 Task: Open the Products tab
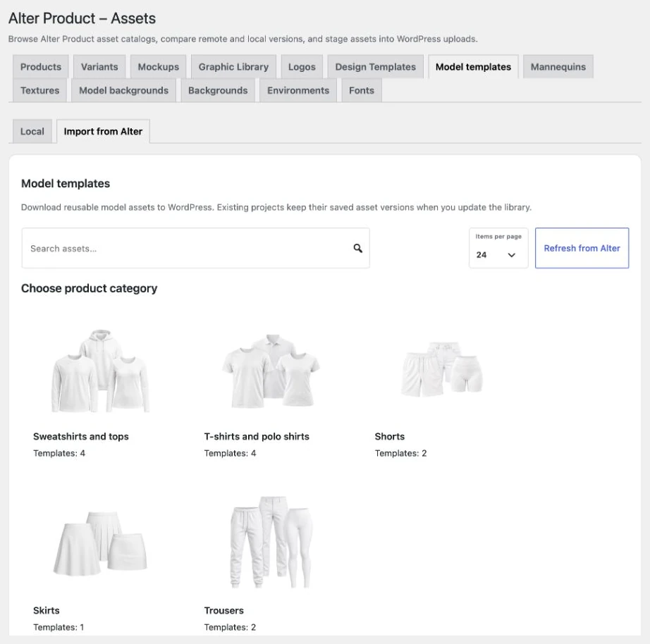41,67
